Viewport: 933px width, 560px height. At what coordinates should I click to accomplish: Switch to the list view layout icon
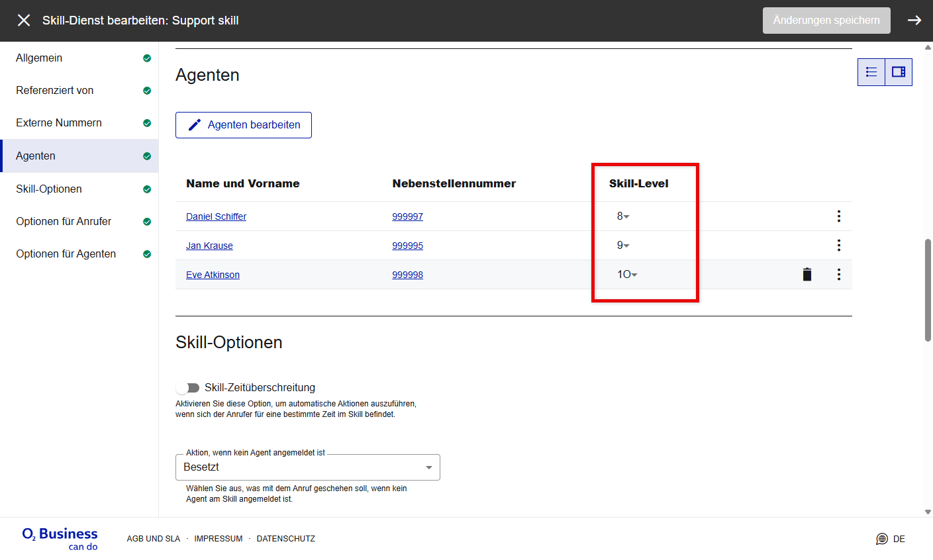pyautogui.click(x=871, y=72)
